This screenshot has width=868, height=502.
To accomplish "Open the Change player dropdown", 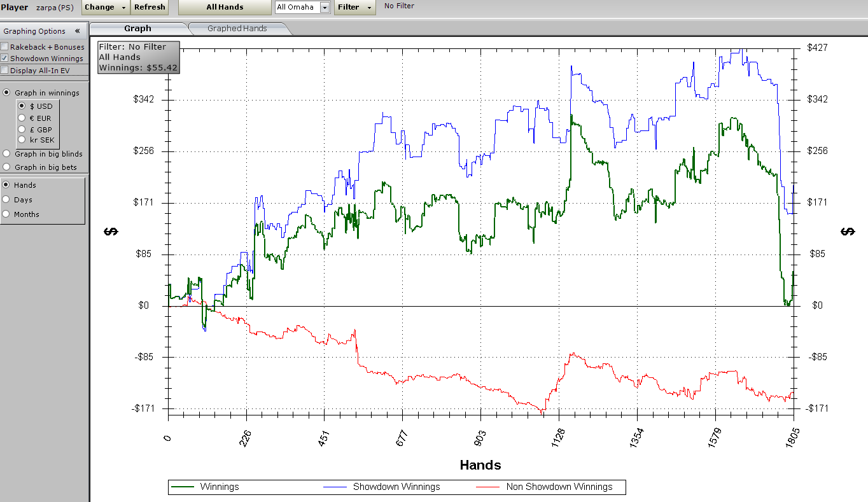I will coord(105,7).
